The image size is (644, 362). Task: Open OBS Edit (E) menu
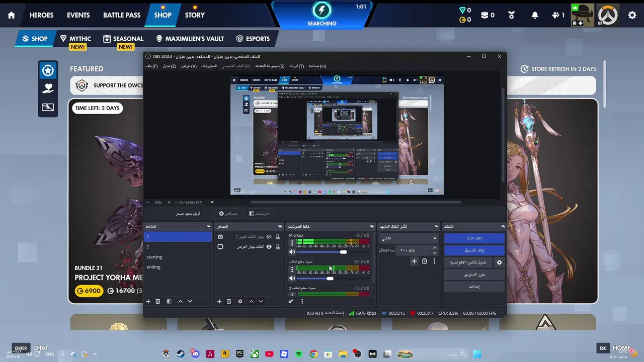169,66
